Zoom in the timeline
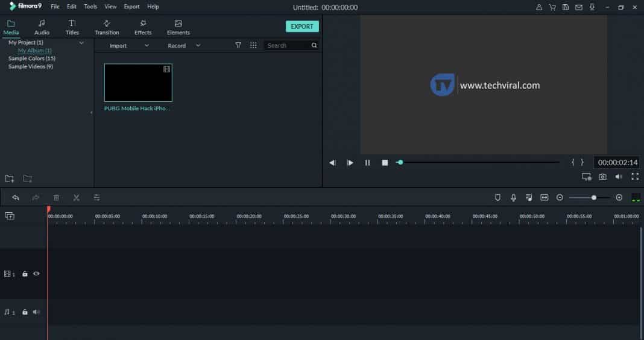 point(619,198)
